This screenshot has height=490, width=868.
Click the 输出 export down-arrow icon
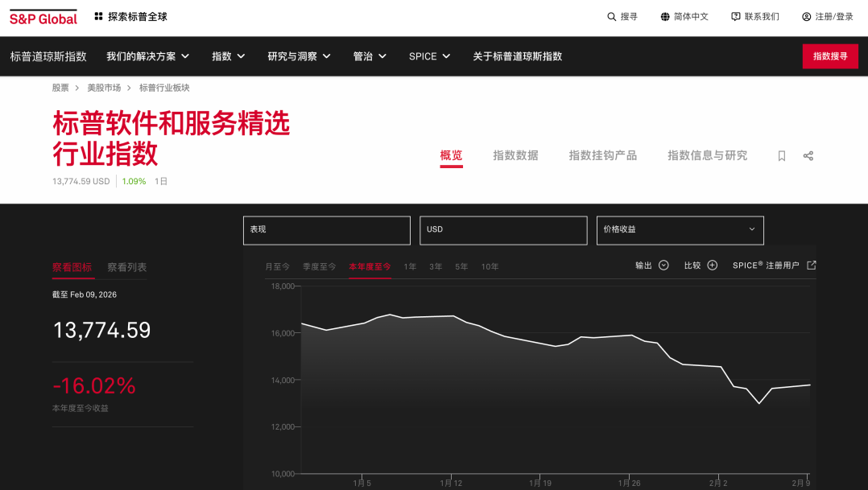[663, 266]
